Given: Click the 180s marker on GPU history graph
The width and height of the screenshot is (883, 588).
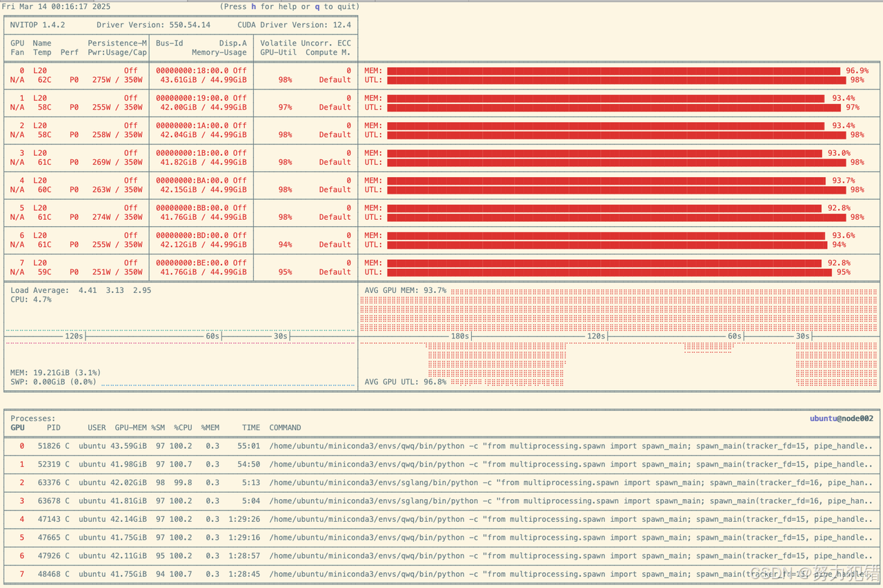Looking at the screenshot, I should pyautogui.click(x=460, y=336).
